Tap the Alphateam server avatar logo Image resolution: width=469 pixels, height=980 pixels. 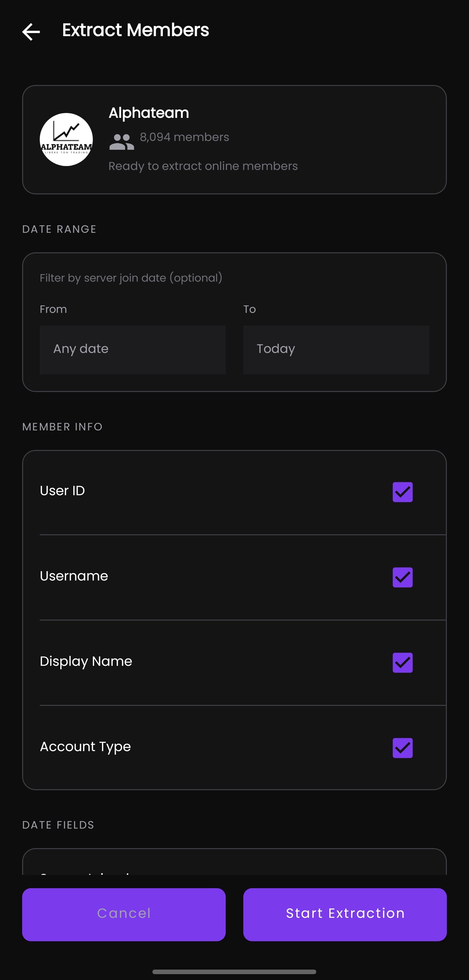(x=66, y=140)
